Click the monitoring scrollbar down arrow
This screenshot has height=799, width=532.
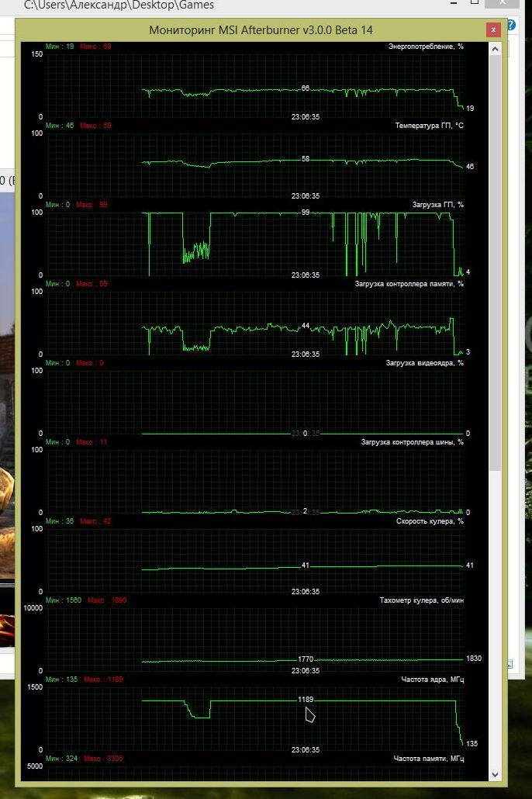[495, 774]
